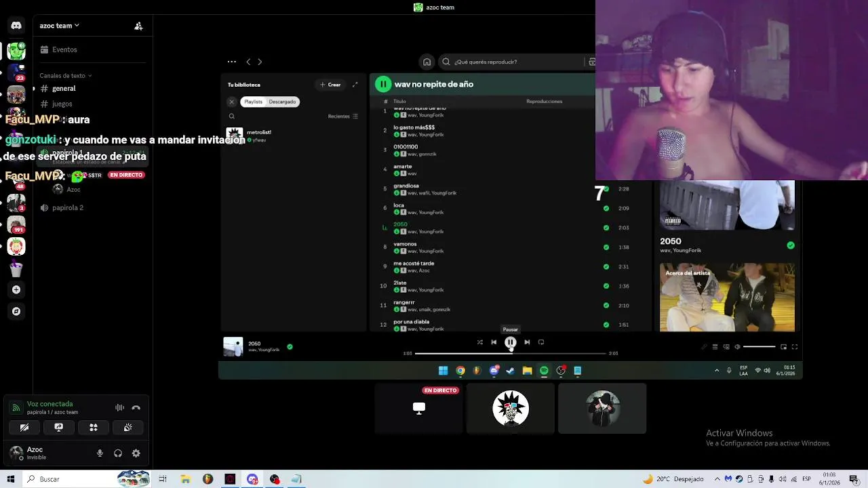The height and width of the screenshot is (488, 868).
Task: Toggle repeat in Spotify player
Action: click(x=541, y=342)
